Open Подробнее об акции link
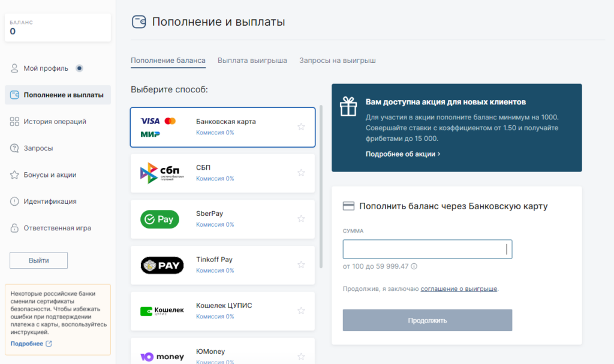 pyautogui.click(x=400, y=154)
